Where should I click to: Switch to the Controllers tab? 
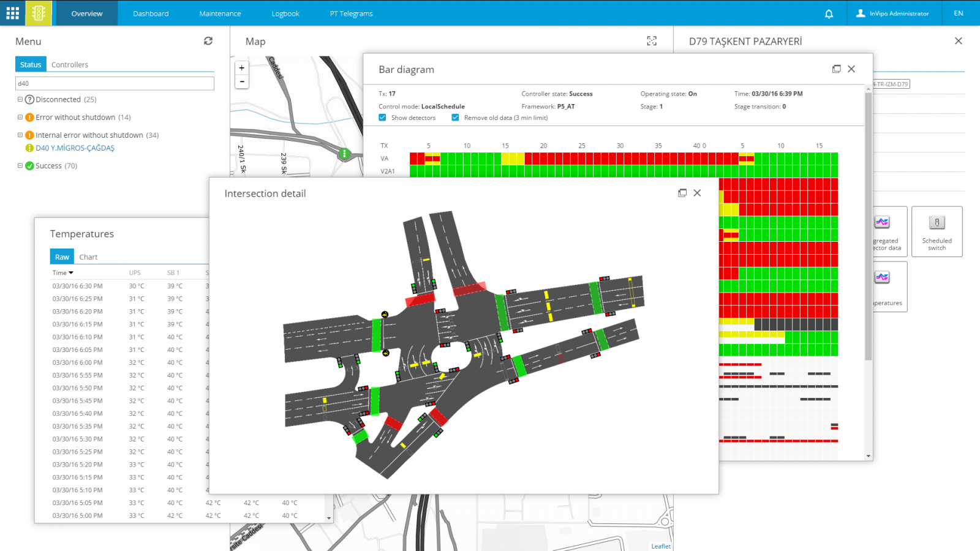70,64
